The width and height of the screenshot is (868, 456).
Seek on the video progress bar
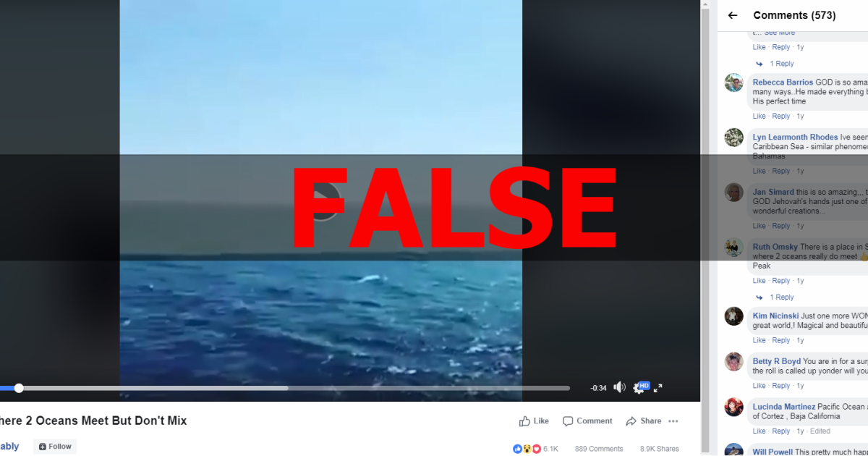pos(285,388)
